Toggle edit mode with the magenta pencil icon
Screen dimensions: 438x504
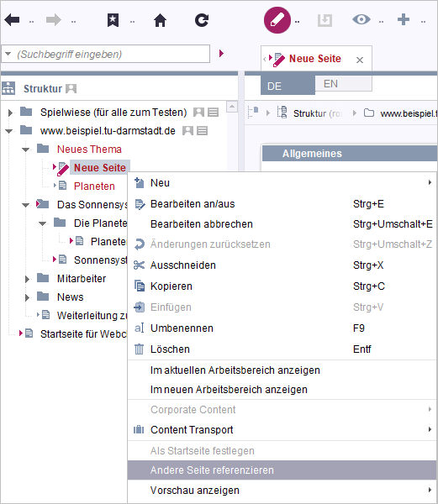pos(277,20)
